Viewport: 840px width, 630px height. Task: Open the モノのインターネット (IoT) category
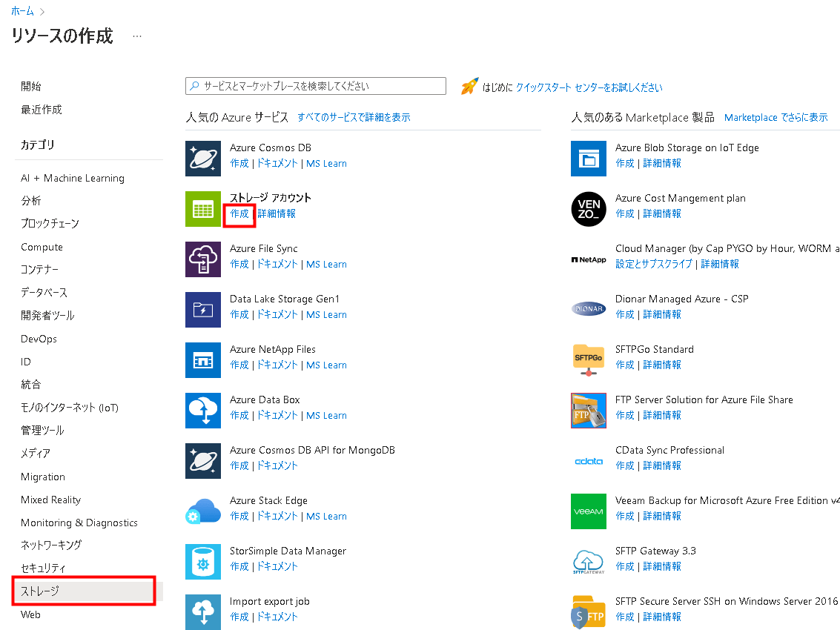click(70, 408)
